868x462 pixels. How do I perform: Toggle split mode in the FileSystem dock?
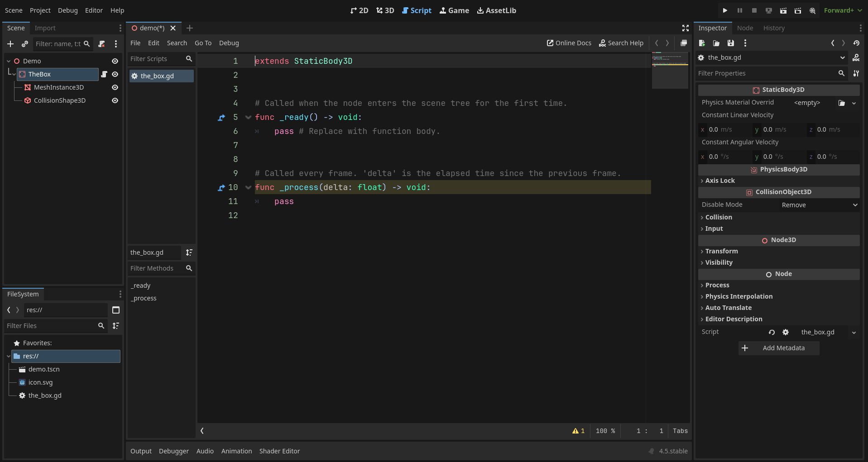click(x=115, y=310)
